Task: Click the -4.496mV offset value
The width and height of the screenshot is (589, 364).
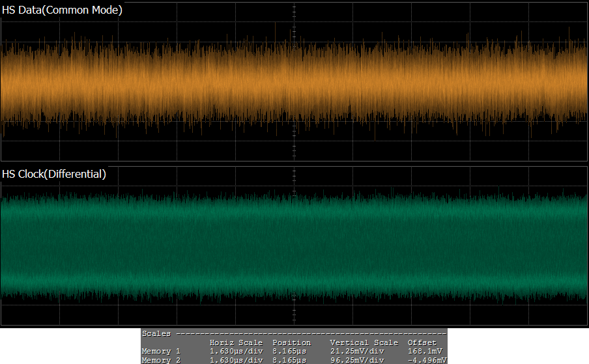Action: pyautogui.click(x=427, y=360)
